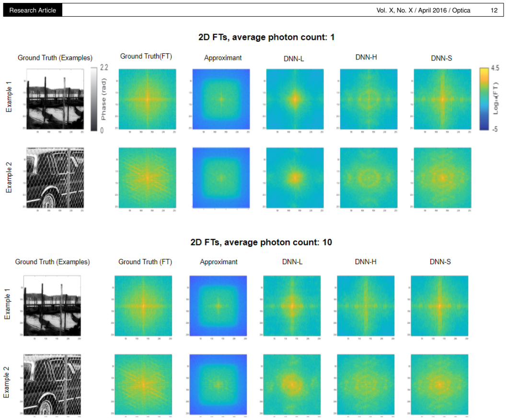
Task: Open Example 1 DNN-H FT plot, photon count 10
Action: pos(366,306)
